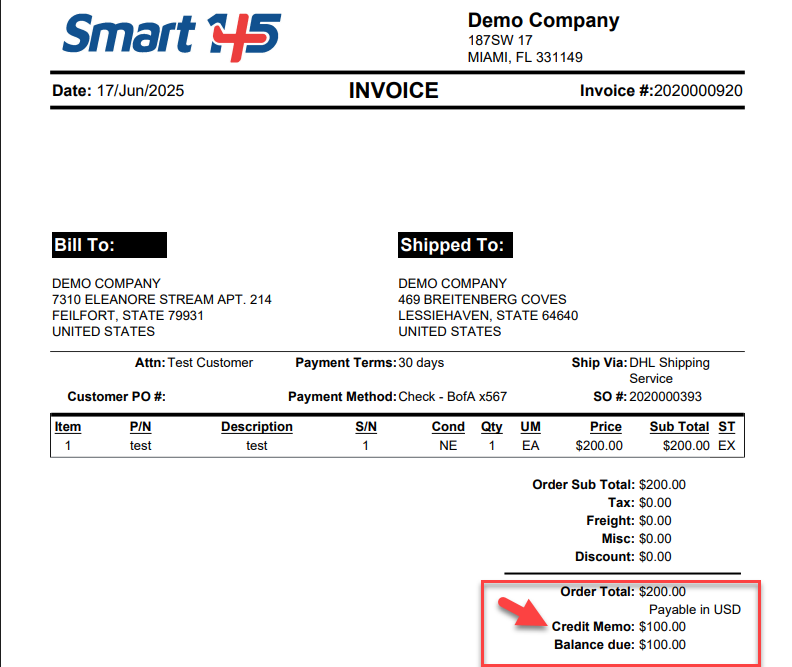Select shipping street '469 BREITENBERG COVES'
Viewport: 792px width, 667px height.
(x=482, y=299)
